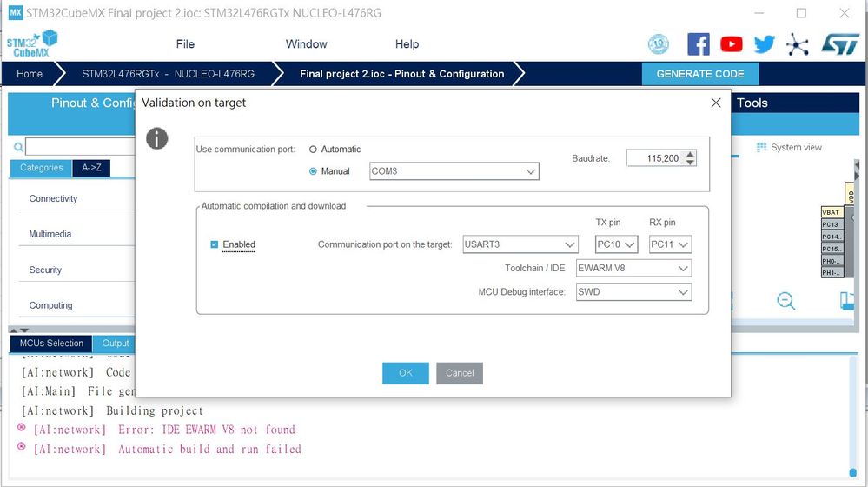Select the PC13 pin on chip
Viewport: 868px width, 487px height.
click(832, 224)
